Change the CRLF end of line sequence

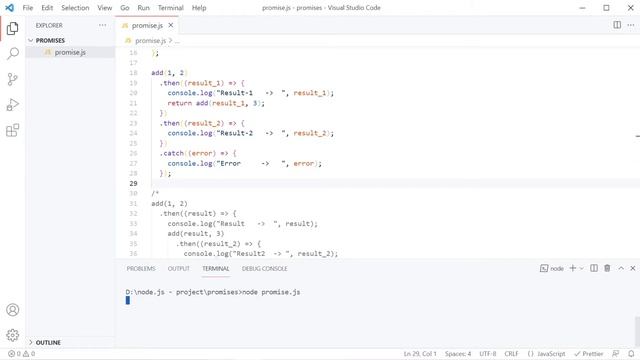[511, 354]
